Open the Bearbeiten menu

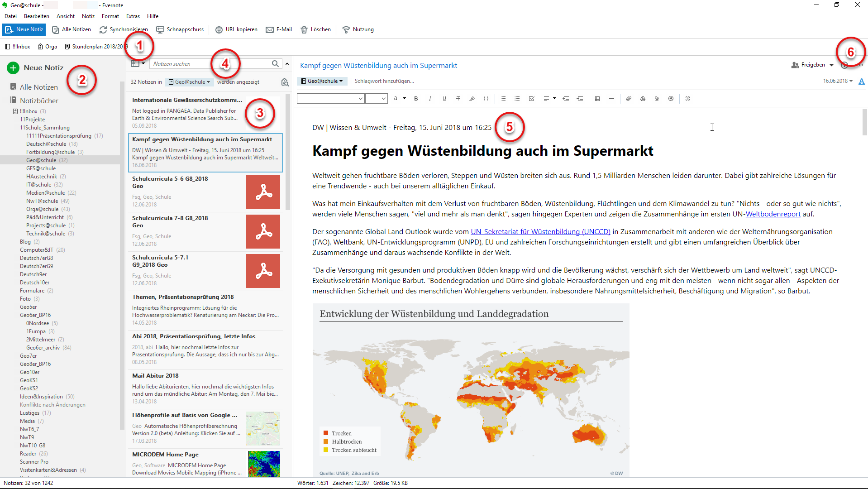pyautogui.click(x=37, y=16)
